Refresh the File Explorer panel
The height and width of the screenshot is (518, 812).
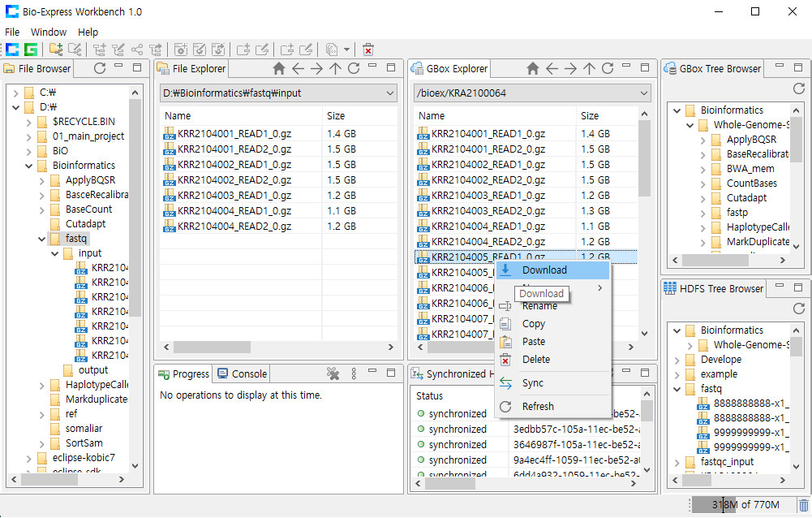point(354,68)
